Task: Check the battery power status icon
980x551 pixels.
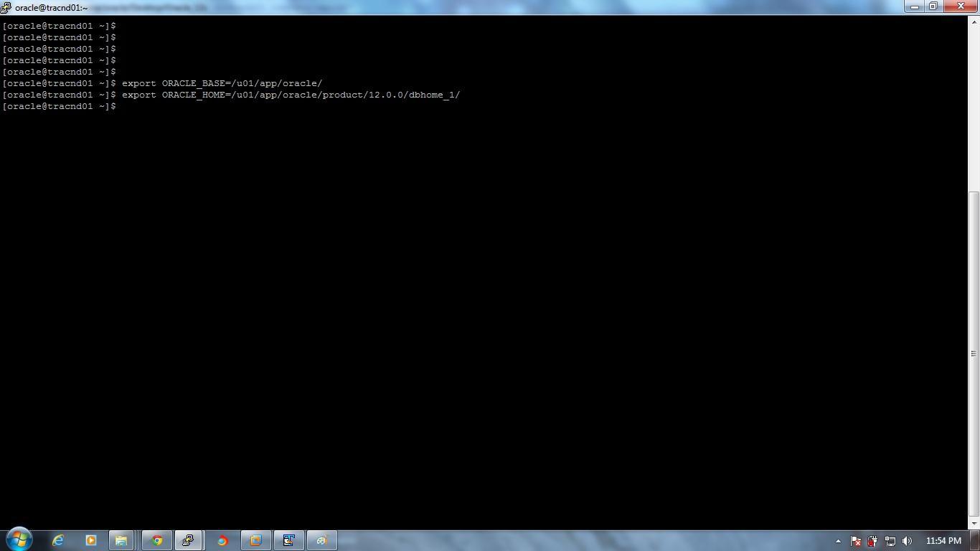Action: click(872, 541)
